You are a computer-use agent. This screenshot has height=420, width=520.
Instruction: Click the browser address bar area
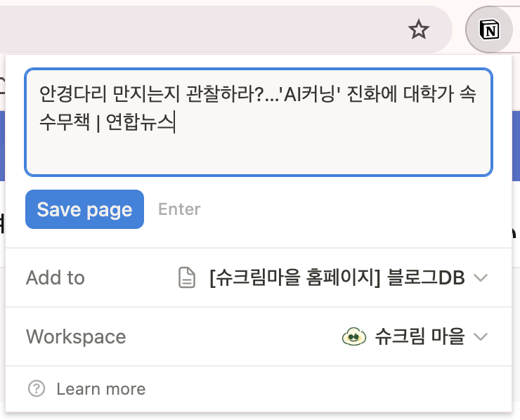click(199, 29)
